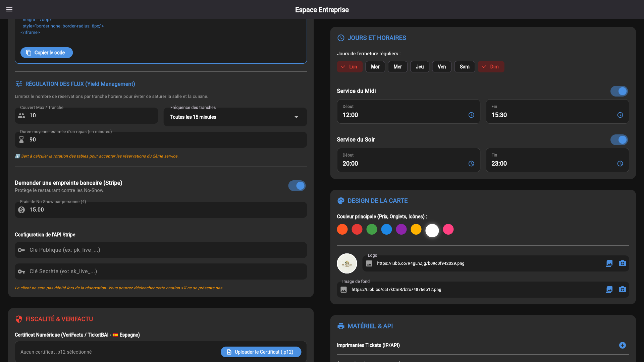Disable the Service du Soir switch
Image resolution: width=644 pixels, height=362 pixels.
click(619, 140)
